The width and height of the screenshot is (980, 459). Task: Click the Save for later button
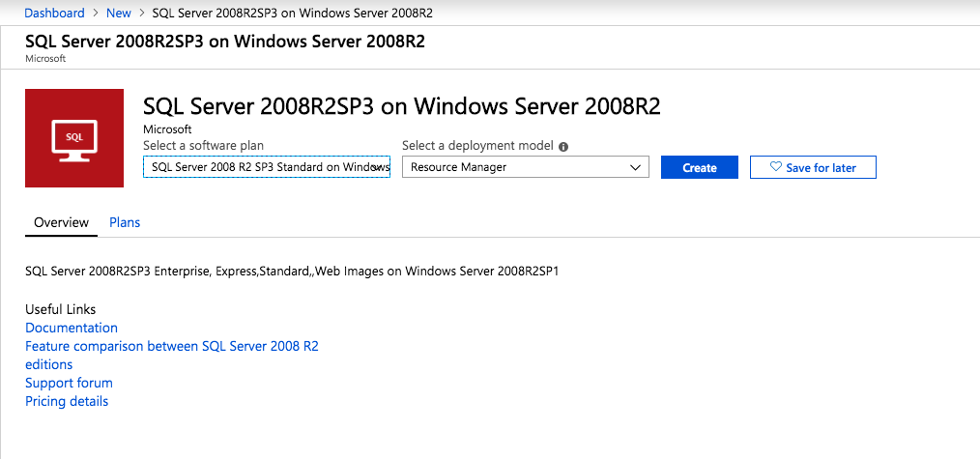click(813, 167)
